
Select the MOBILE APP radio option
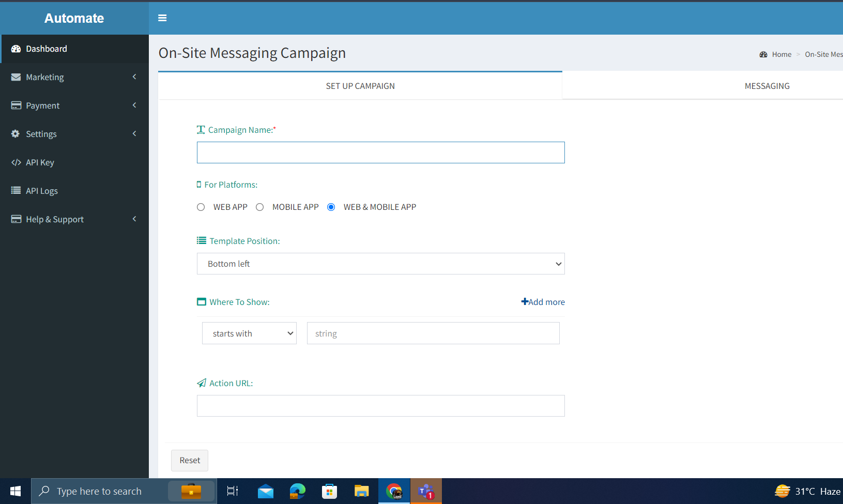coord(260,207)
